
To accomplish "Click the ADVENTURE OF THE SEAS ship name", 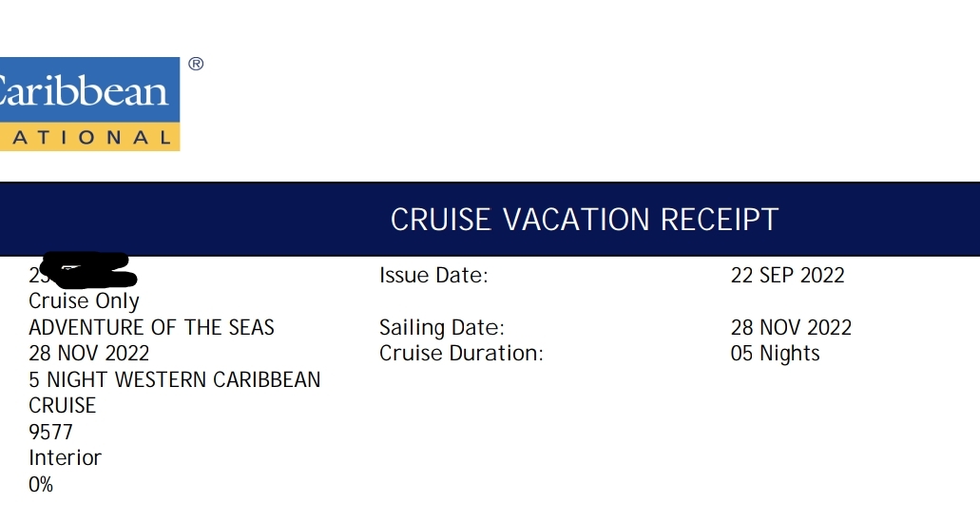I will coord(151,328).
